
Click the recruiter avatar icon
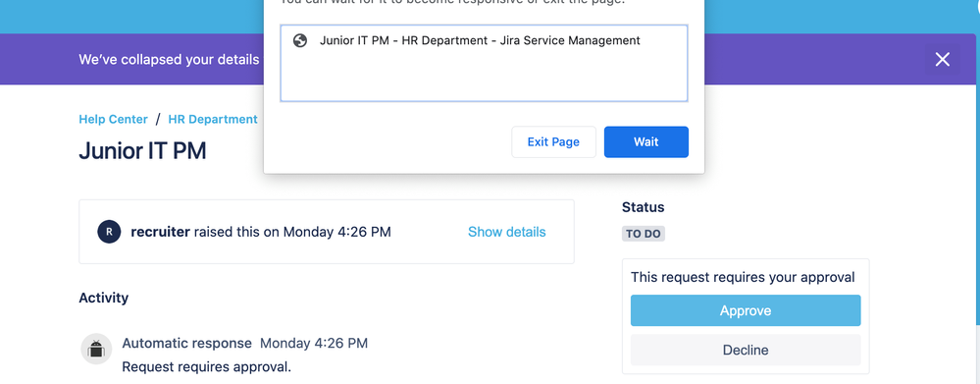point(109,232)
